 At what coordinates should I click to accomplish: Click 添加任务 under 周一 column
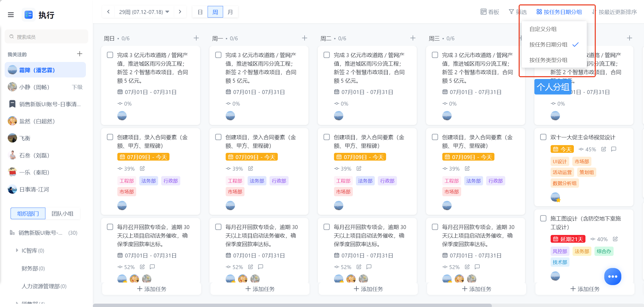pyautogui.click(x=260, y=289)
